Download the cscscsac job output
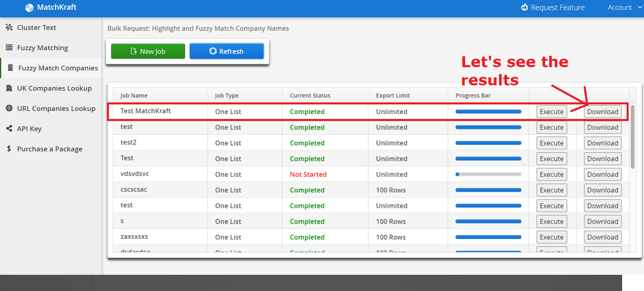Viewport: 644px width, 291px height. 603,190
